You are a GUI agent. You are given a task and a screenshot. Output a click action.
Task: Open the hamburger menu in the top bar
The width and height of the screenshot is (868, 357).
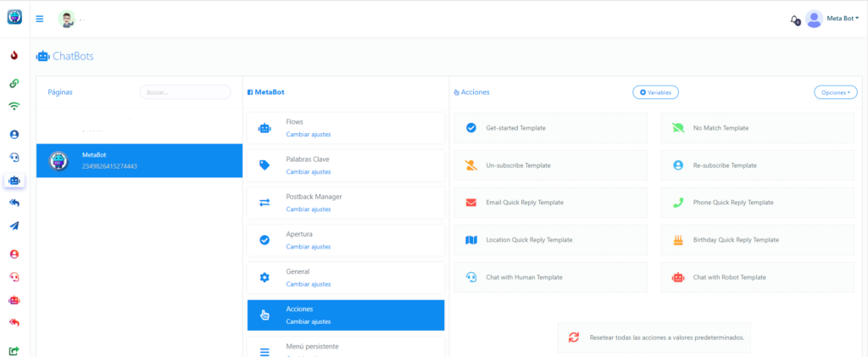click(39, 19)
